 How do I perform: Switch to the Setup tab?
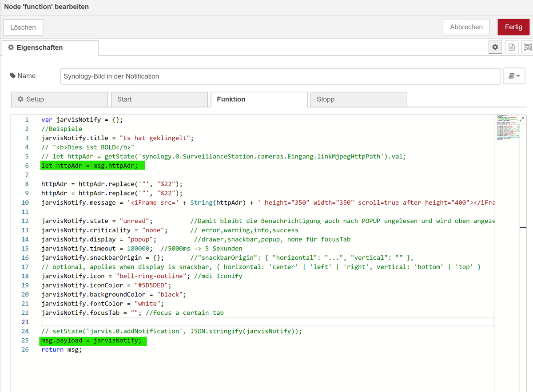(x=60, y=99)
